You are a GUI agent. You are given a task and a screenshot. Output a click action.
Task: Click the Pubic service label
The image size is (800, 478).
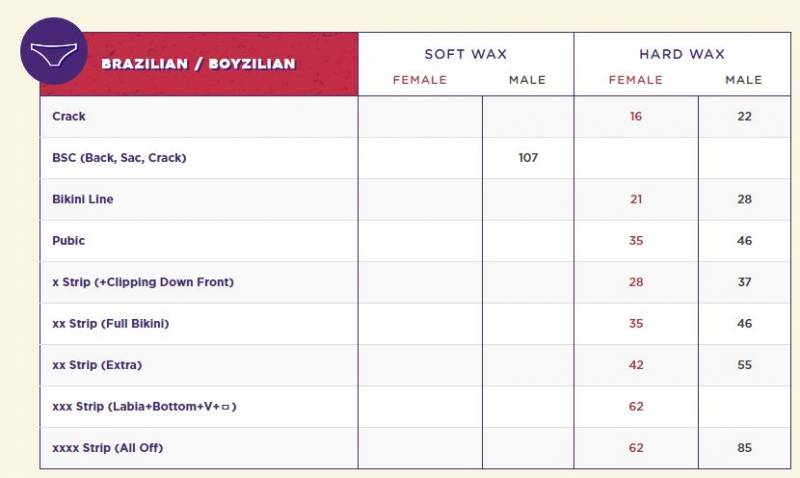[69, 241]
